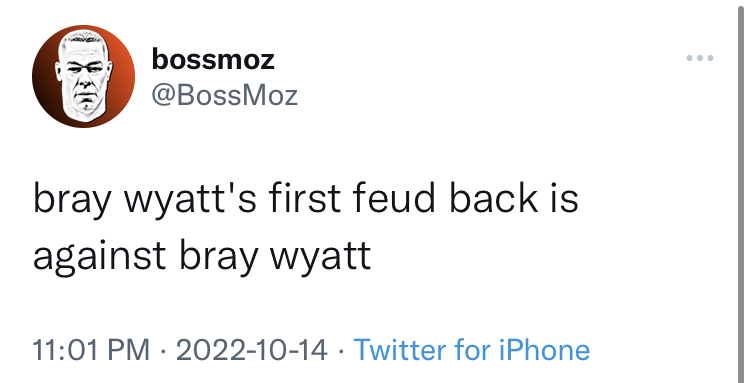This screenshot has height=383, width=750.
Task: Click the final word "wyatt" of the tweet
Action: pyautogui.click(x=320, y=256)
